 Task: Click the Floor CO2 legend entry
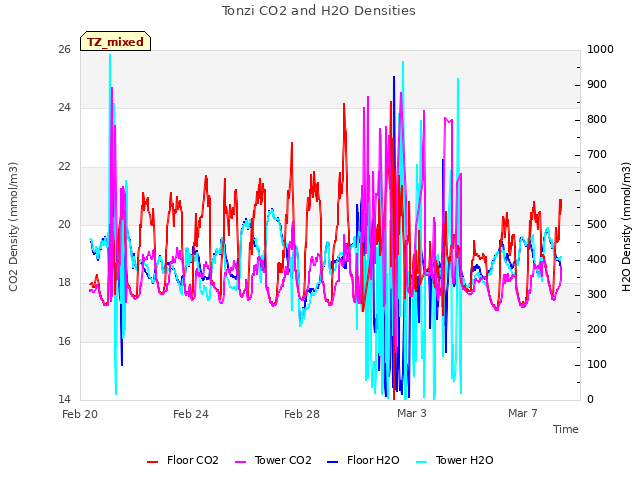[x=182, y=460]
